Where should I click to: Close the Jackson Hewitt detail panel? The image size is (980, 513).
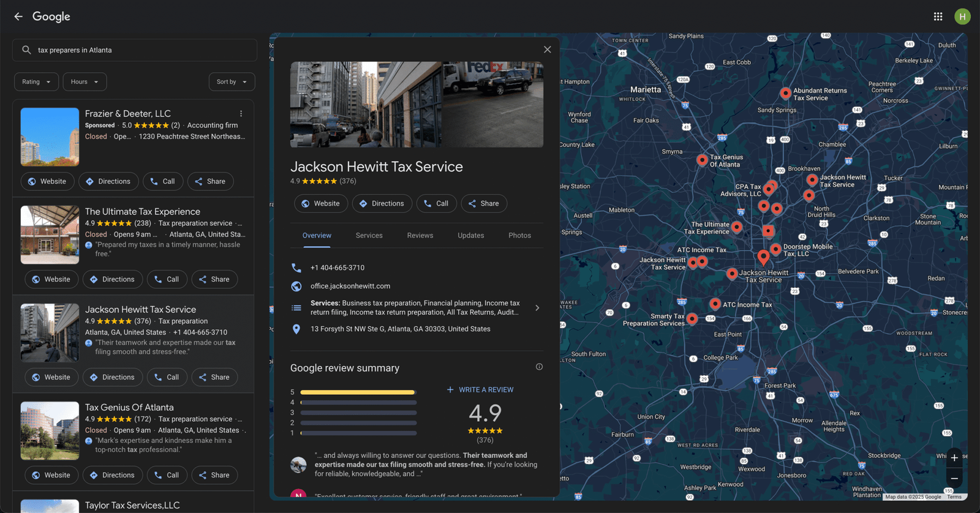tap(547, 50)
